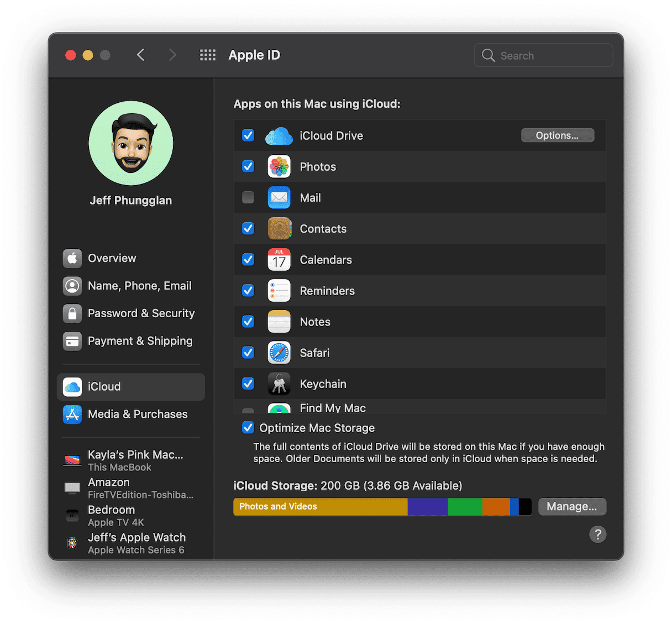
Task: Click the Calendars app icon
Action: [279, 260]
